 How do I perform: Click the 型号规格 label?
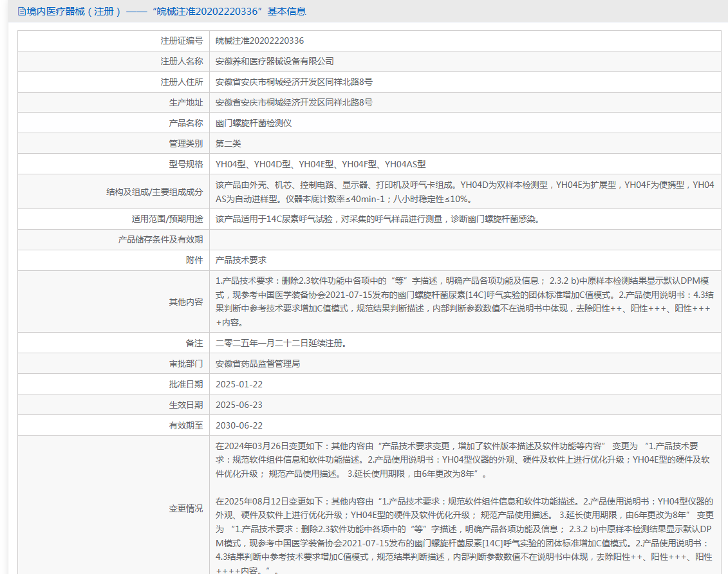pos(186,164)
